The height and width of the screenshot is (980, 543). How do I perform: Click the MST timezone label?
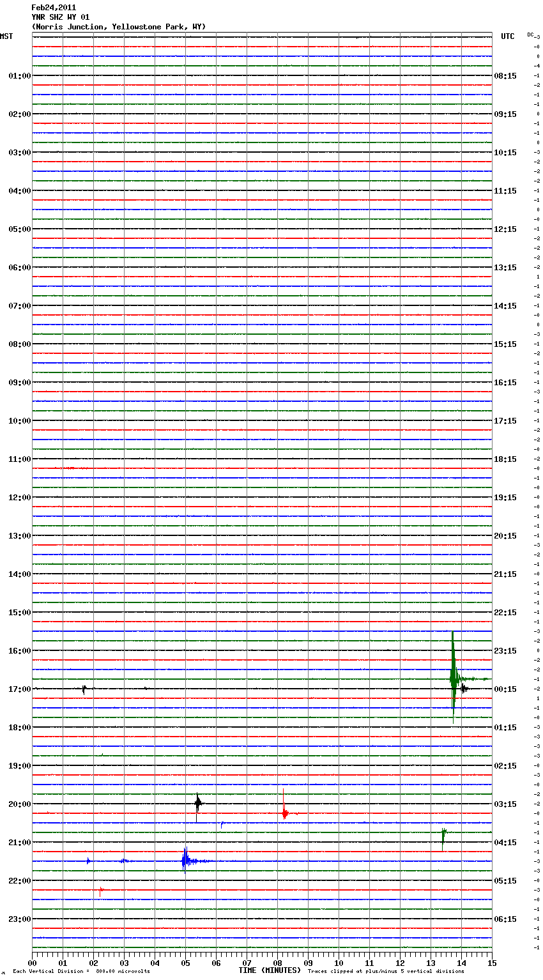pyautogui.click(x=6, y=36)
